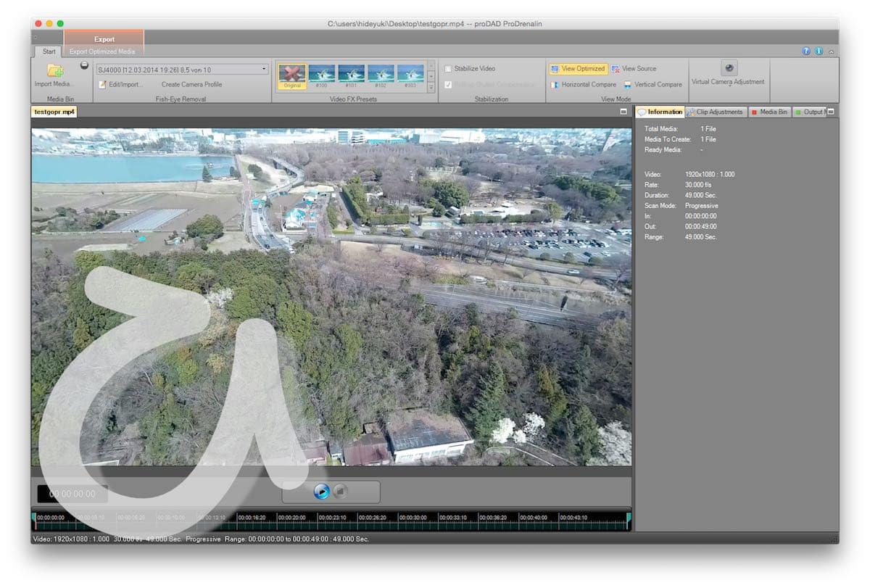Click the View Optimized button

click(x=578, y=69)
